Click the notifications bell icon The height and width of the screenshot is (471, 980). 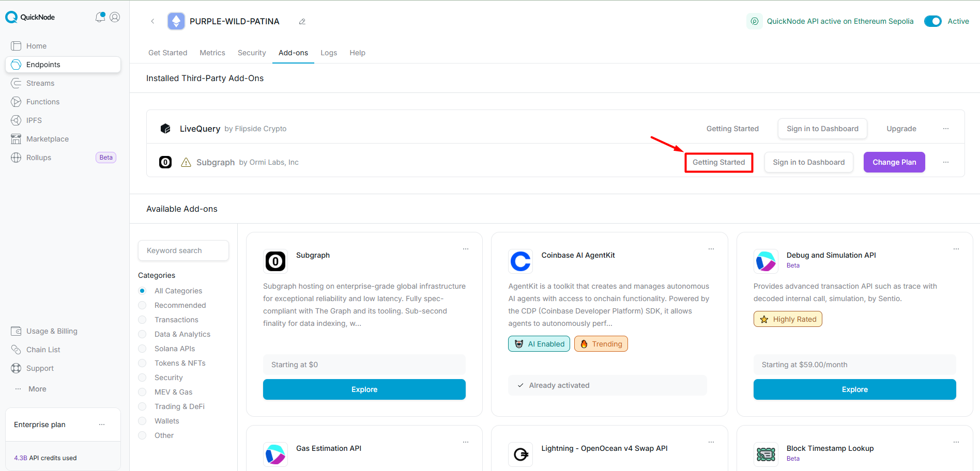pyautogui.click(x=100, y=17)
